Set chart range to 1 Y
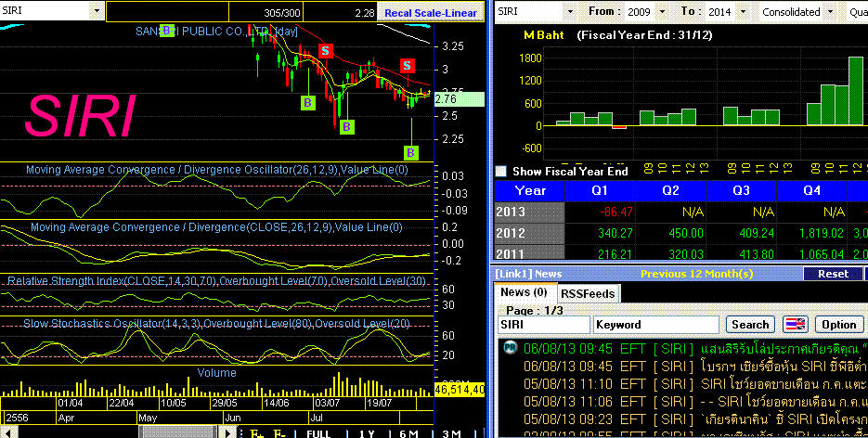 pos(366,433)
